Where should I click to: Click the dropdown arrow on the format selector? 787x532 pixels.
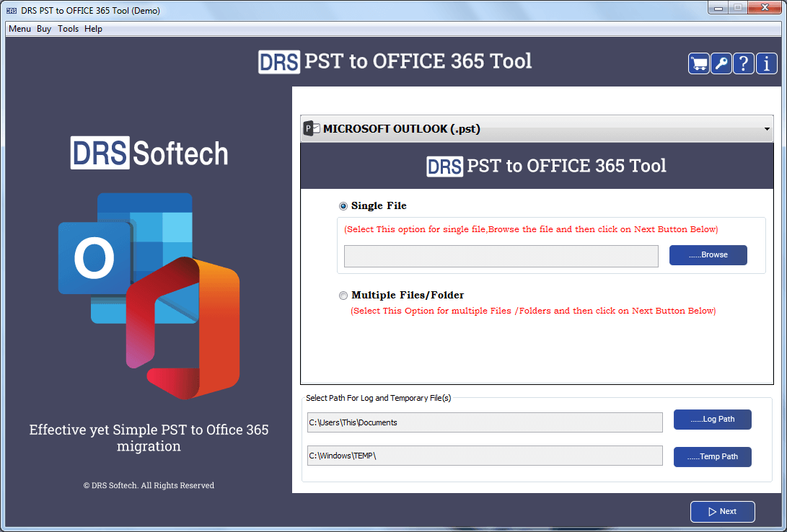tap(766, 128)
